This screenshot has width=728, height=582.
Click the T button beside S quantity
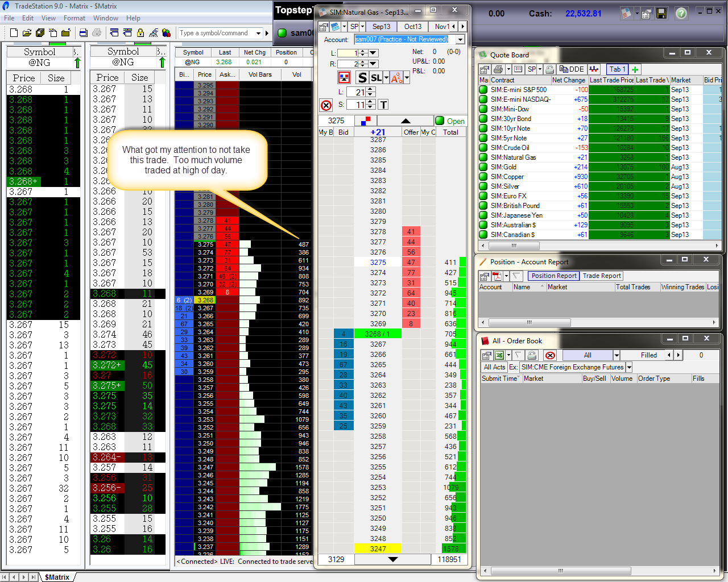point(383,105)
